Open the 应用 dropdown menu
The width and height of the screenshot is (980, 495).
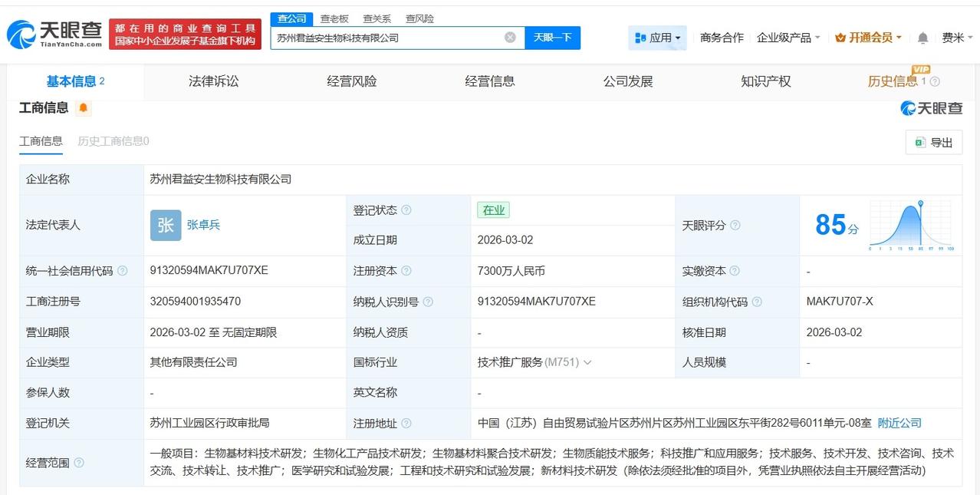click(659, 37)
